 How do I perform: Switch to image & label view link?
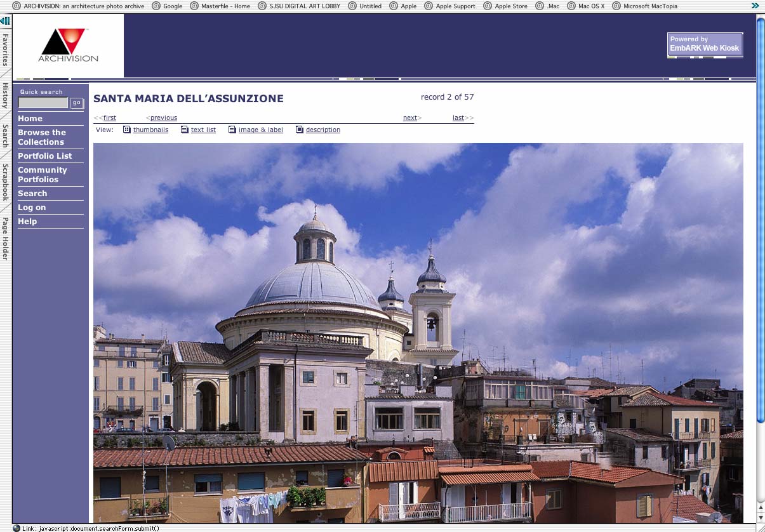(261, 130)
